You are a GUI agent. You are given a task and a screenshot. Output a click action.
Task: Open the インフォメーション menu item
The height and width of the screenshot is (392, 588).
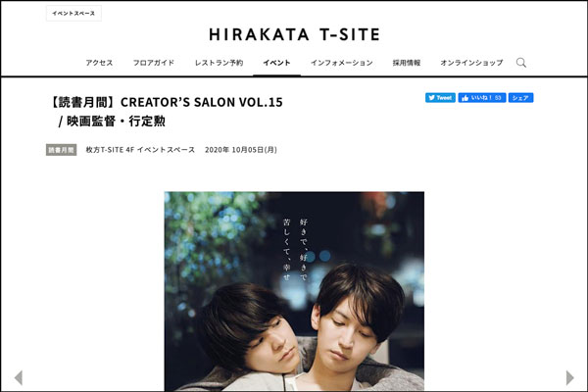coord(342,63)
